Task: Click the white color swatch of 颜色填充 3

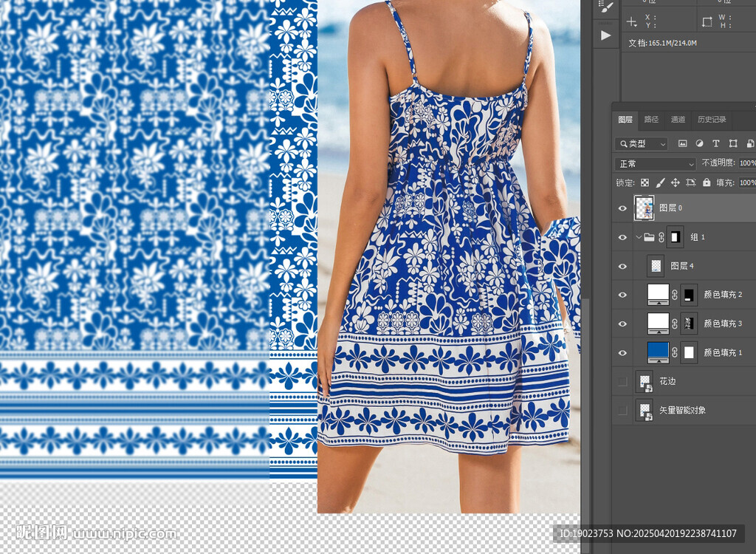Action: pos(658,324)
